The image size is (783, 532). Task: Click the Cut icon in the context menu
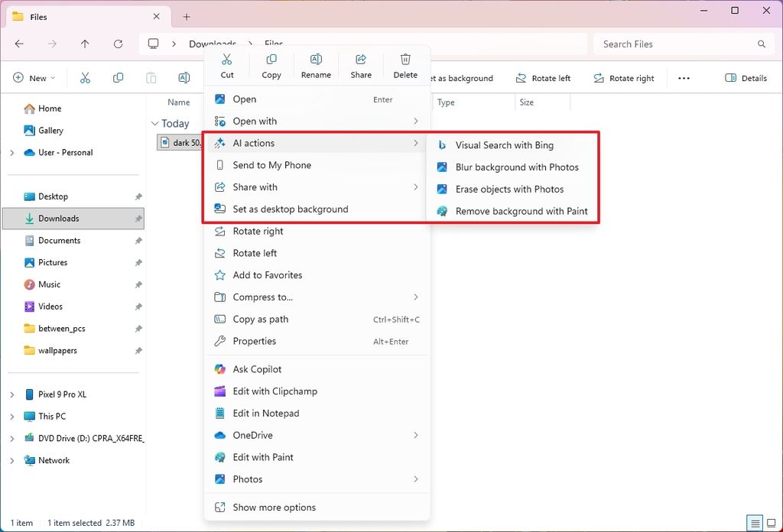[226, 65]
